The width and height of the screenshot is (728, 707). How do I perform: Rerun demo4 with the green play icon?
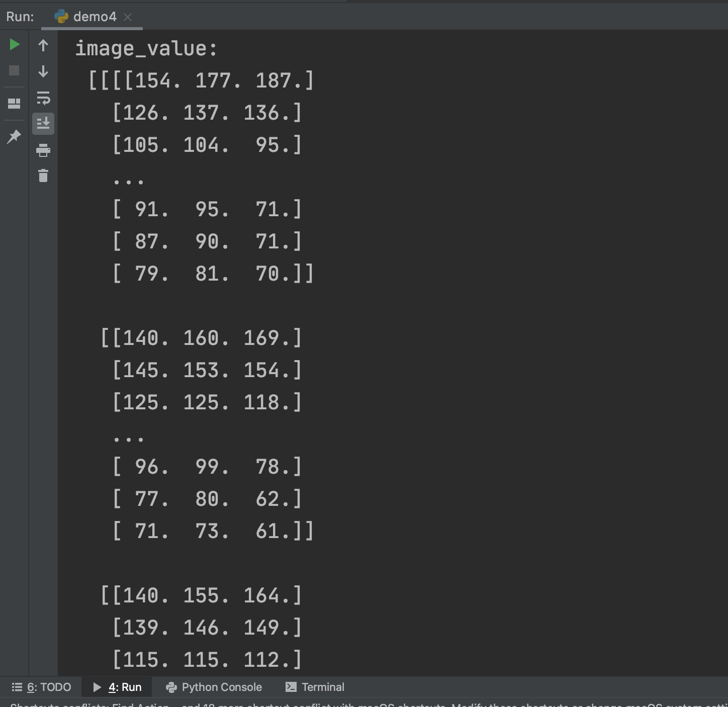(x=15, y=45)
